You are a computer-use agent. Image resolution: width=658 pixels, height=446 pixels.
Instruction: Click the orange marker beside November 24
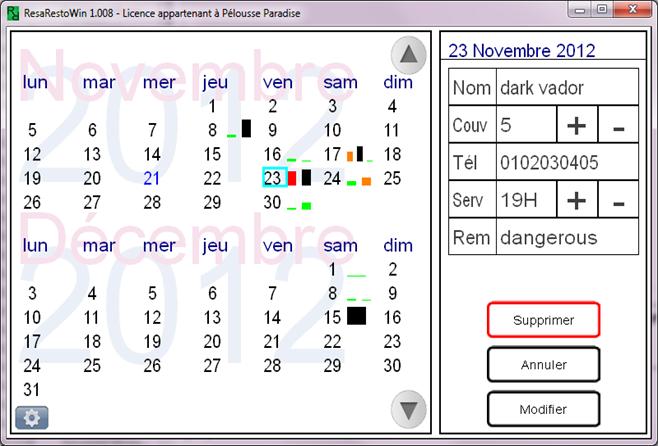tap(366, 181)
